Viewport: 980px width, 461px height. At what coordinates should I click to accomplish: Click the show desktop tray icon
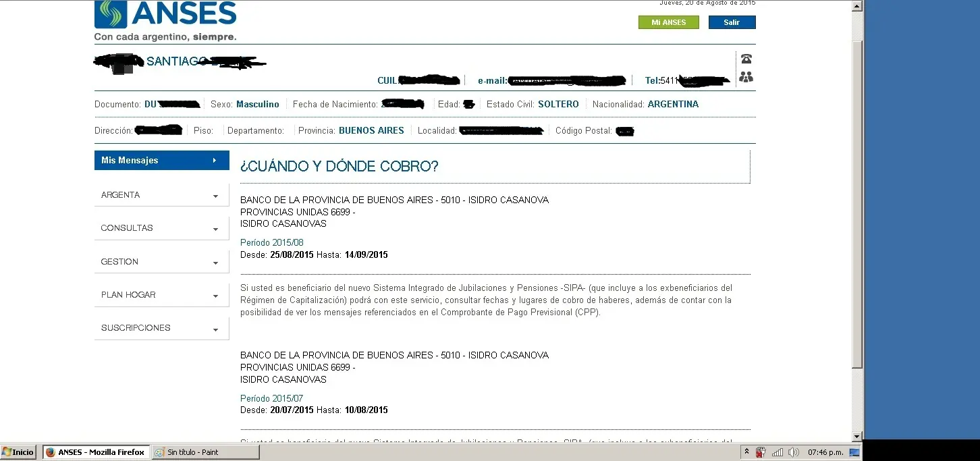click(854, 452)
